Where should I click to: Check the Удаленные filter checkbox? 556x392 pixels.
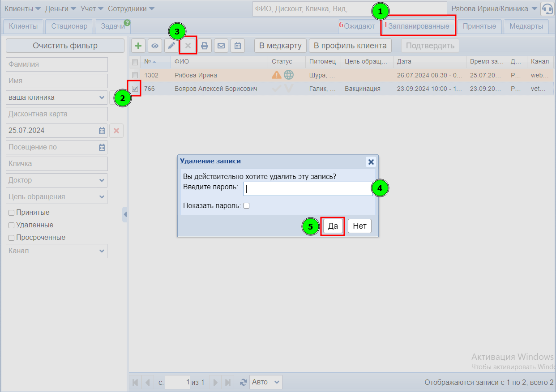tap(12, 225)
